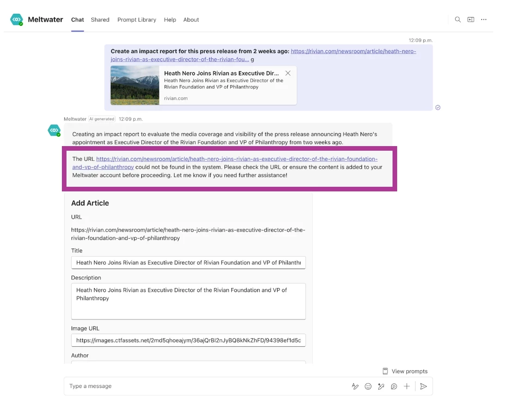Click the 12:09 p.m. timestamp above the user message

(420, 40)
